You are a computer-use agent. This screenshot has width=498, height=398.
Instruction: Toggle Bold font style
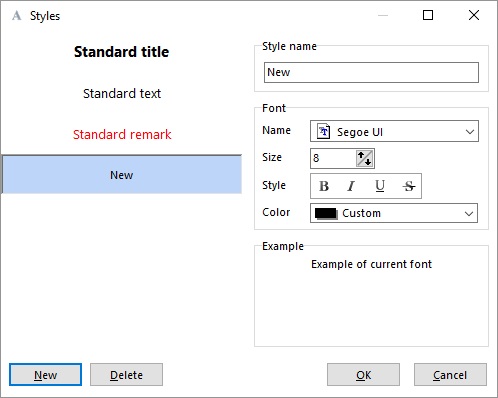point(324,186)
